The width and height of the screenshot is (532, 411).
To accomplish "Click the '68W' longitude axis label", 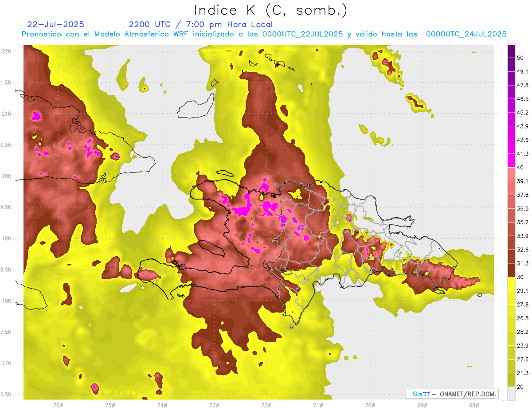I will click(473, 405).
